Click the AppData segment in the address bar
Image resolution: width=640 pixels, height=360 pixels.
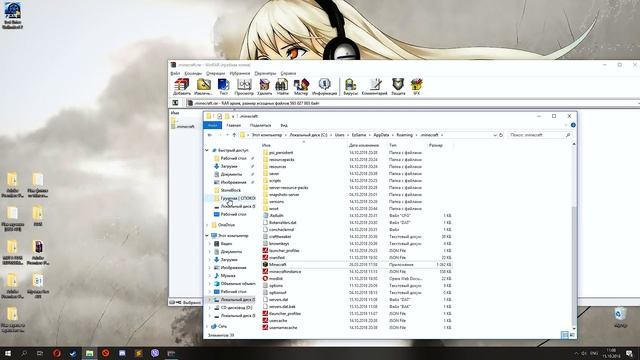(381, 135)
